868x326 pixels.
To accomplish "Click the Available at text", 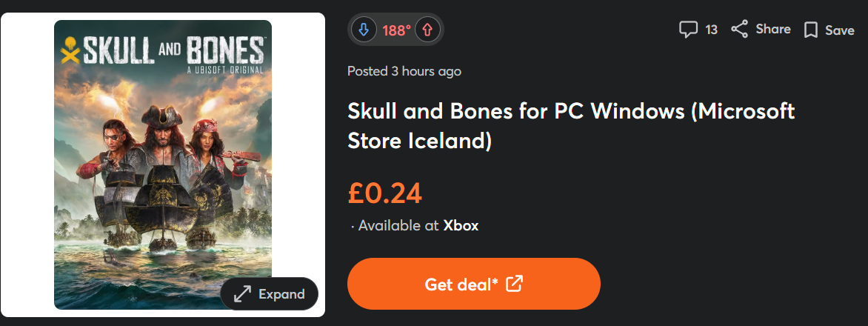I will click(398, 225).
